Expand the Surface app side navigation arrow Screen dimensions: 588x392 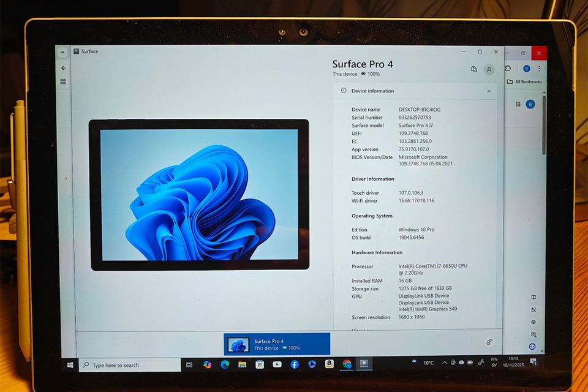(x=66, y=179)
